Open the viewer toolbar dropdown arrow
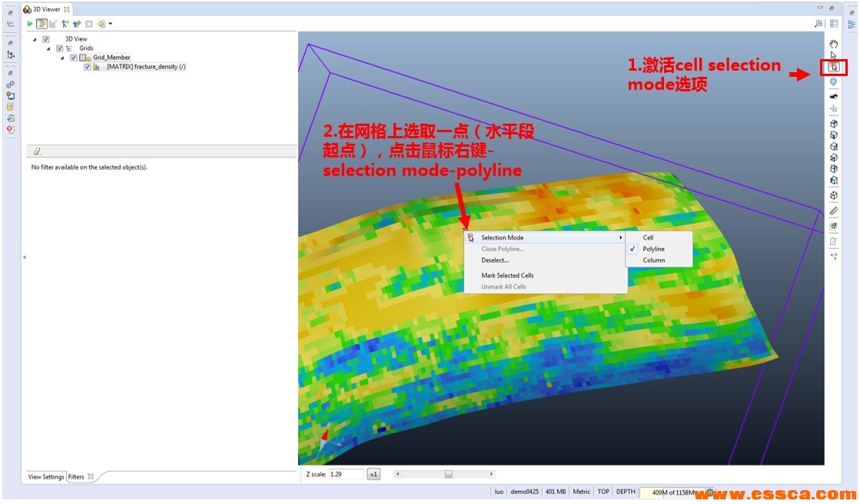860x504 pixels. click(x=111, y=24)
